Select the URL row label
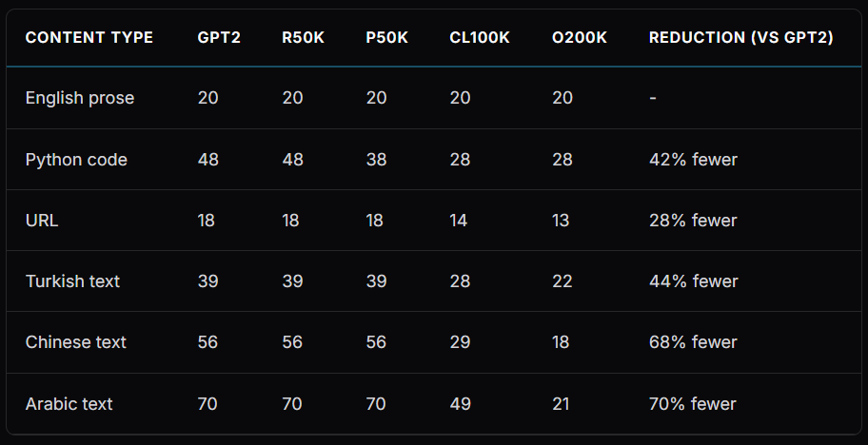Screen dimensions: 868x445 pos(42,221)
